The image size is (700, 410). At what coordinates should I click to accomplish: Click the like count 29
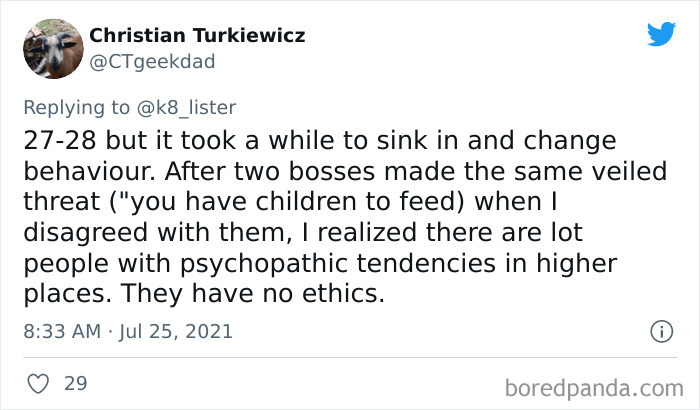(x=76, y=383)
